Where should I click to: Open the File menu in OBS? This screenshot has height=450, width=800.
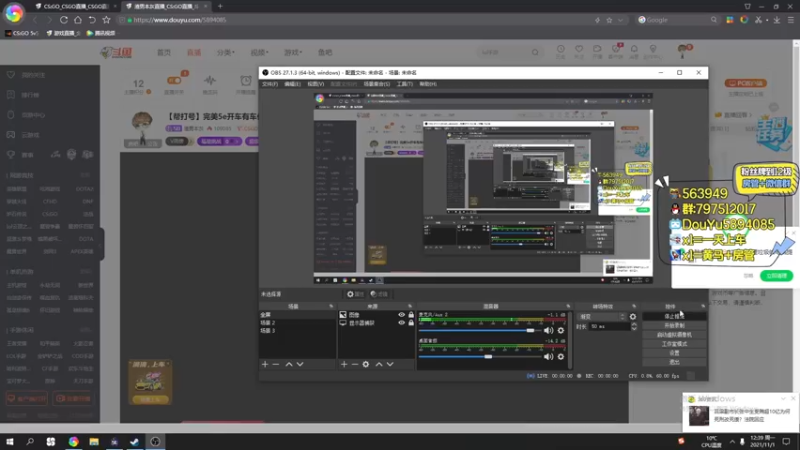point(269,84)
